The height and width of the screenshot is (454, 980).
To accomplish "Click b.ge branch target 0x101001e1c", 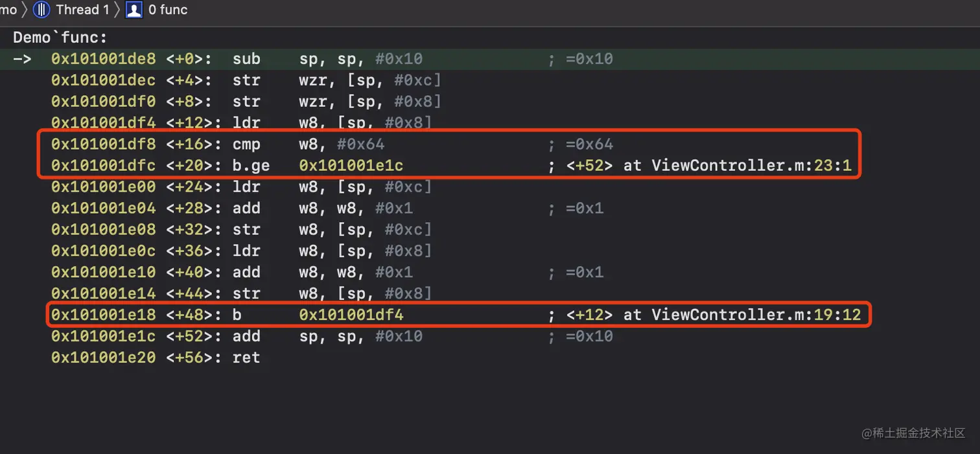I will click(x=351, y=166).
